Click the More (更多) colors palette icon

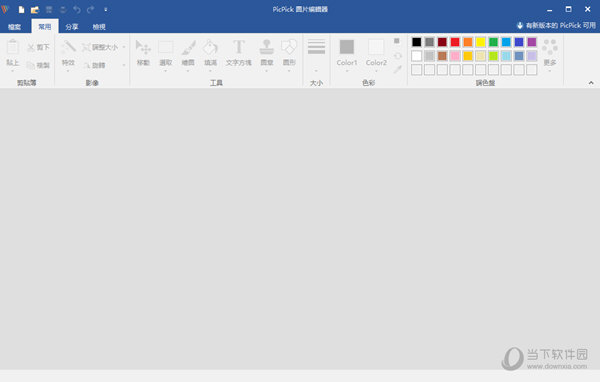point(550,47)
